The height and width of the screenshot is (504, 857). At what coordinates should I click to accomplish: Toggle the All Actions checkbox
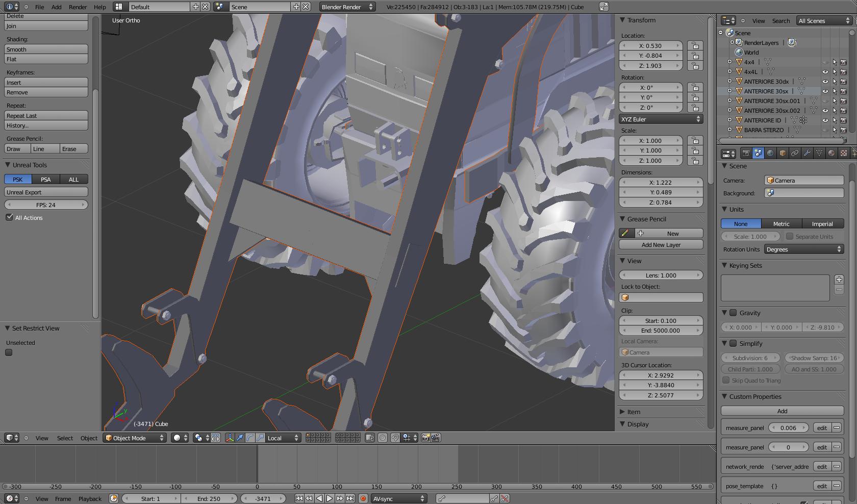coord(9,217)
